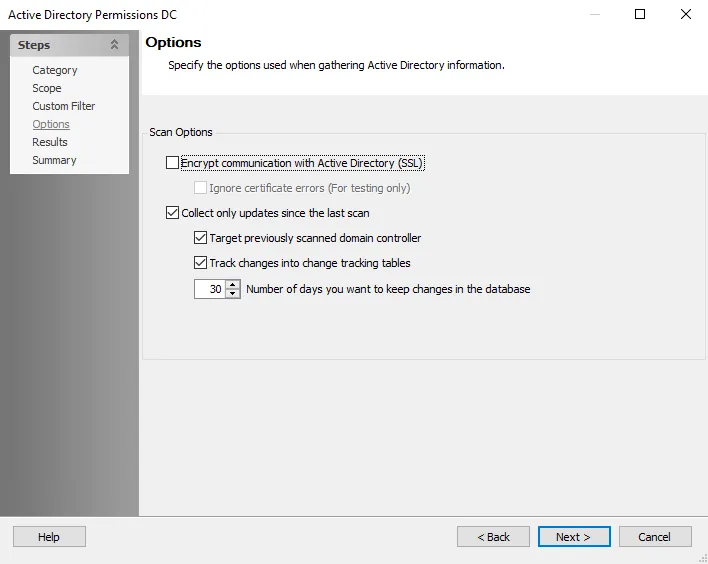Collapse the Steps panel chevron
The width and height of the screenshot is (708, 564).
[114, 45]
